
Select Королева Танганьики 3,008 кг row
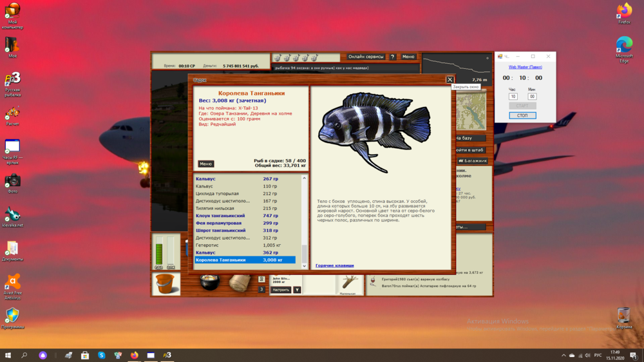coord(245,260)
